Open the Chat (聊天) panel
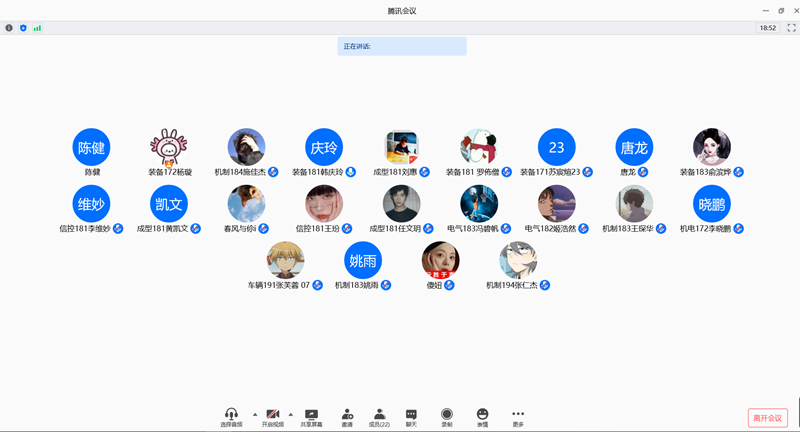The image size is (800, 432). [x=411, y=415]
